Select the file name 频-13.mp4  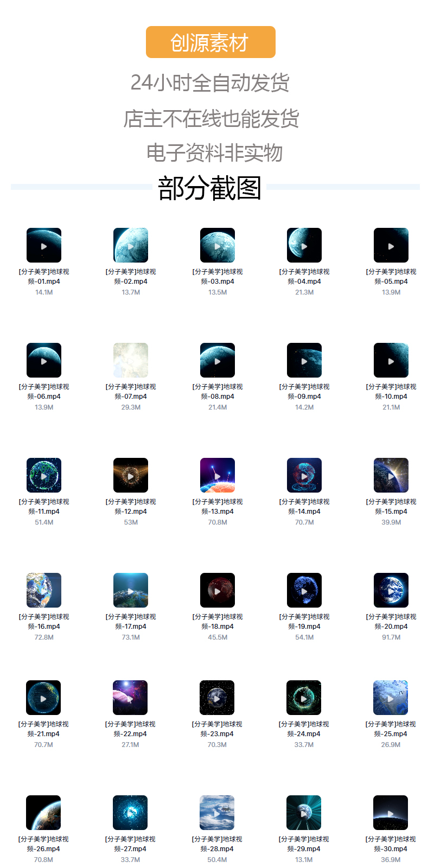coord(218,512)
